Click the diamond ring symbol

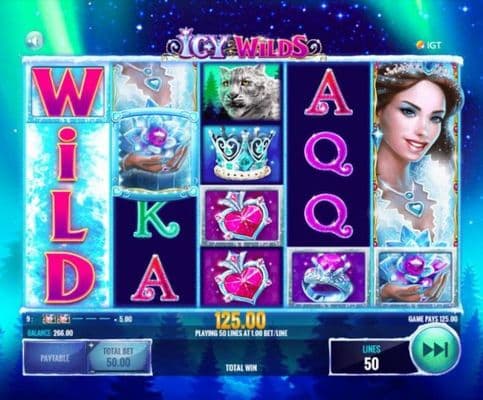(329, 277)
